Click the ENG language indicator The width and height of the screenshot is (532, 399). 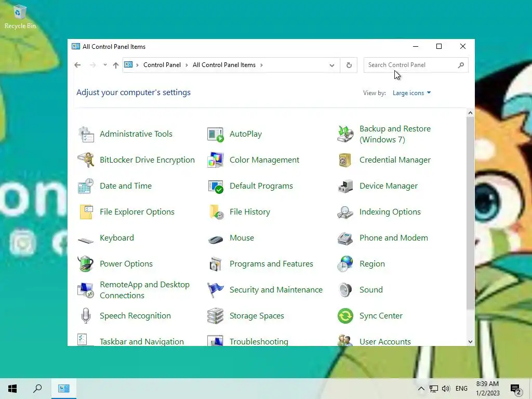461,389
